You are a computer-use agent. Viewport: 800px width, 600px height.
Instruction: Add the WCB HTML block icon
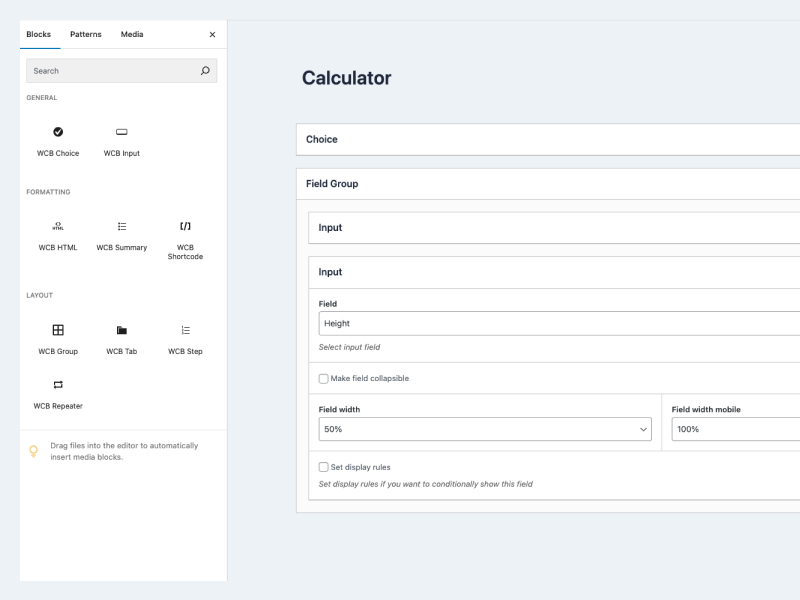point(58,227)
